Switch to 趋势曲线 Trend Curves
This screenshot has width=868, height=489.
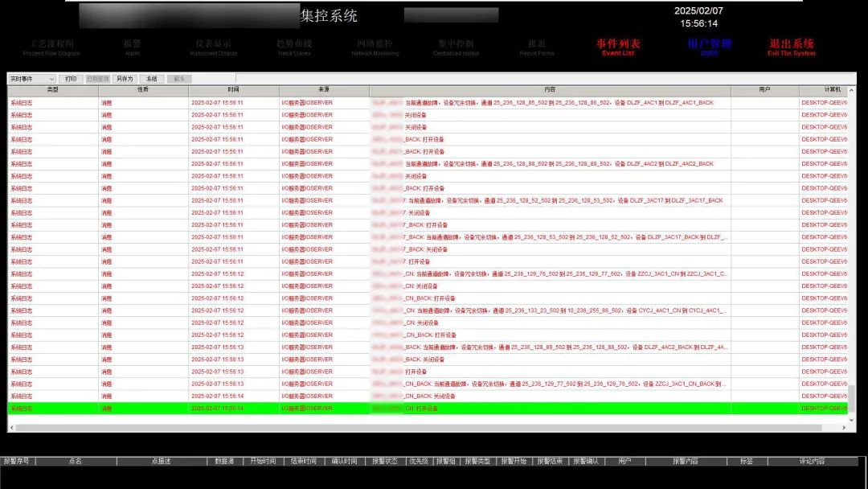pos(294,47)
